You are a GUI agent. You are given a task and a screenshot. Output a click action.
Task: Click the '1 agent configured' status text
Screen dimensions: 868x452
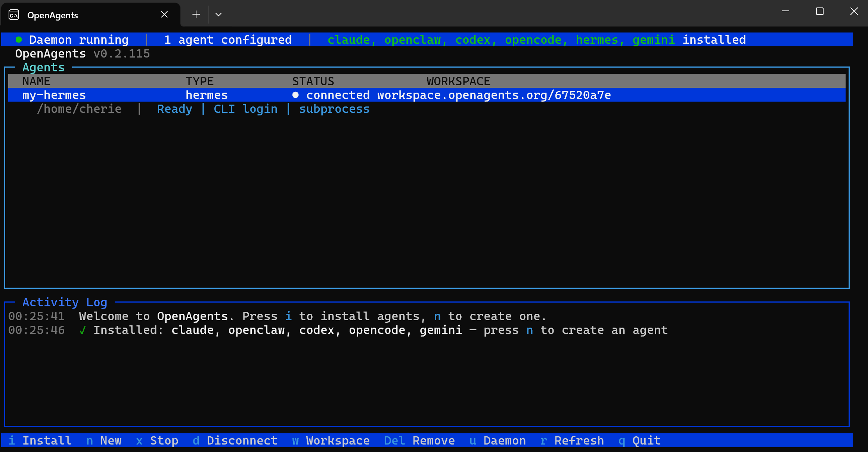(x=228, y=40)
